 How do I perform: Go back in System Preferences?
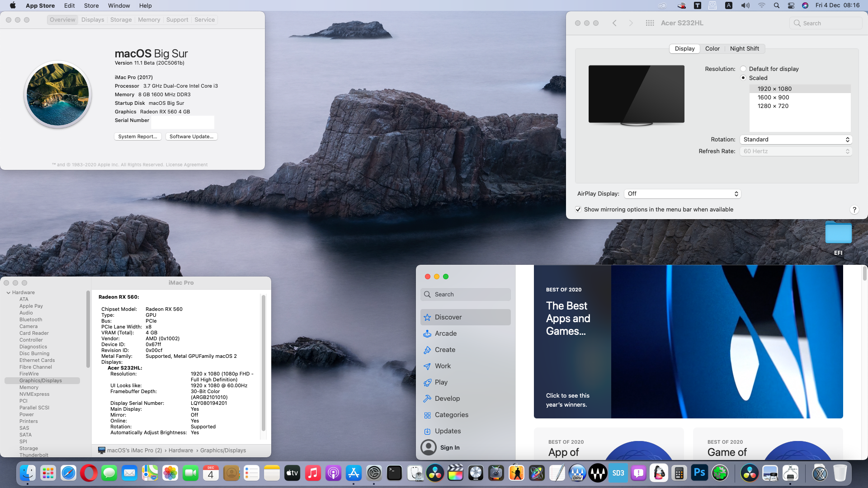[x=614, y=23]
